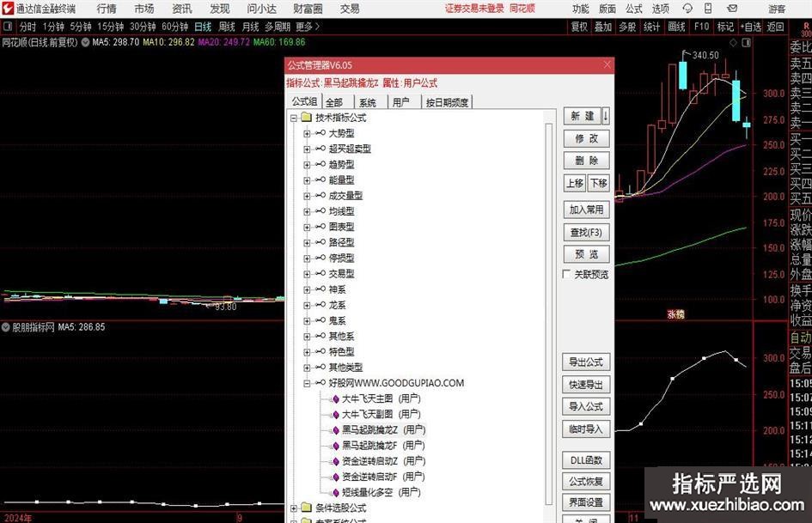This screenshot has height=523, width=812.
Task: Click the circle icon beside 股朋指标网
Action: click(6, 326)
